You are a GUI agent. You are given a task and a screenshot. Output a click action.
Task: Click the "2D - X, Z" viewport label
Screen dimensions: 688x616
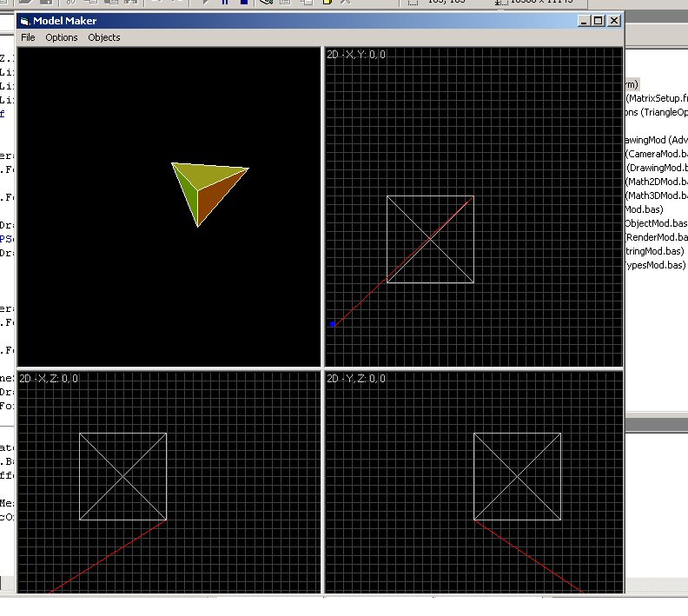49,378
